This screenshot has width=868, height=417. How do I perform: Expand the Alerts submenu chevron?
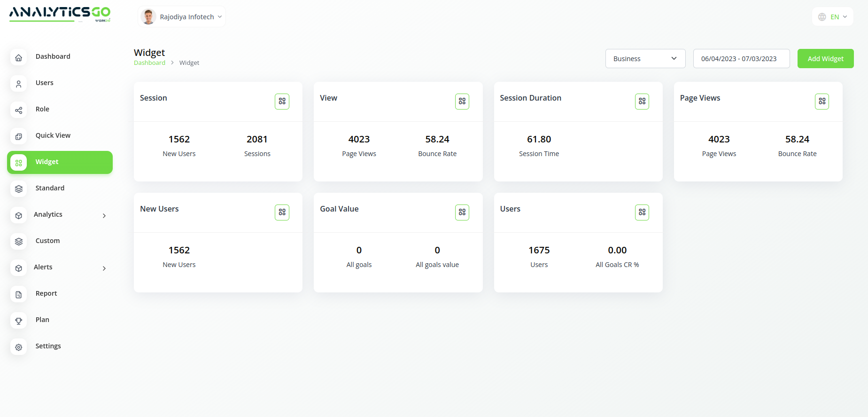tap(104, 268)
